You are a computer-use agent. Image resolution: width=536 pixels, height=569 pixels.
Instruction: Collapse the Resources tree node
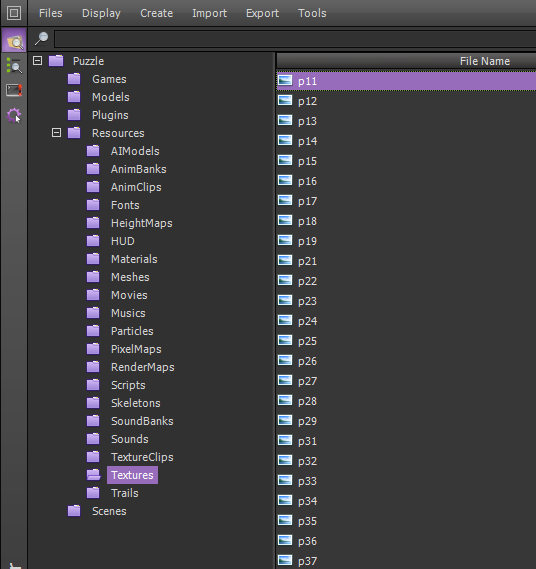coord(56,132)
